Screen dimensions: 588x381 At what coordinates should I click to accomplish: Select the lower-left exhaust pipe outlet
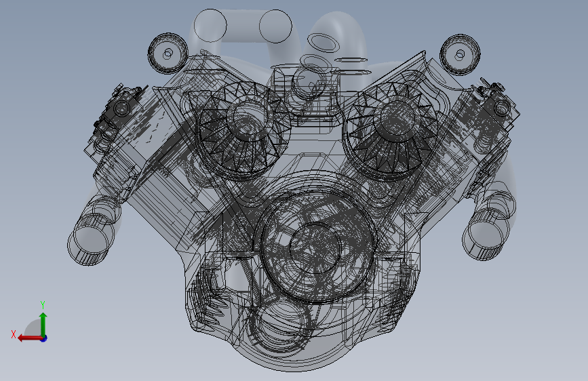click(90, 239)
